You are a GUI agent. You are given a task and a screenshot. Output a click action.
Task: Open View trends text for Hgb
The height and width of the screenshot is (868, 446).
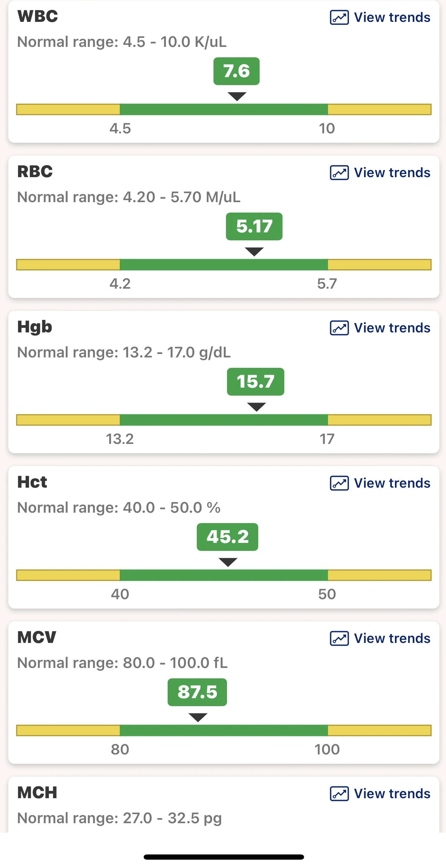(392, 328)
